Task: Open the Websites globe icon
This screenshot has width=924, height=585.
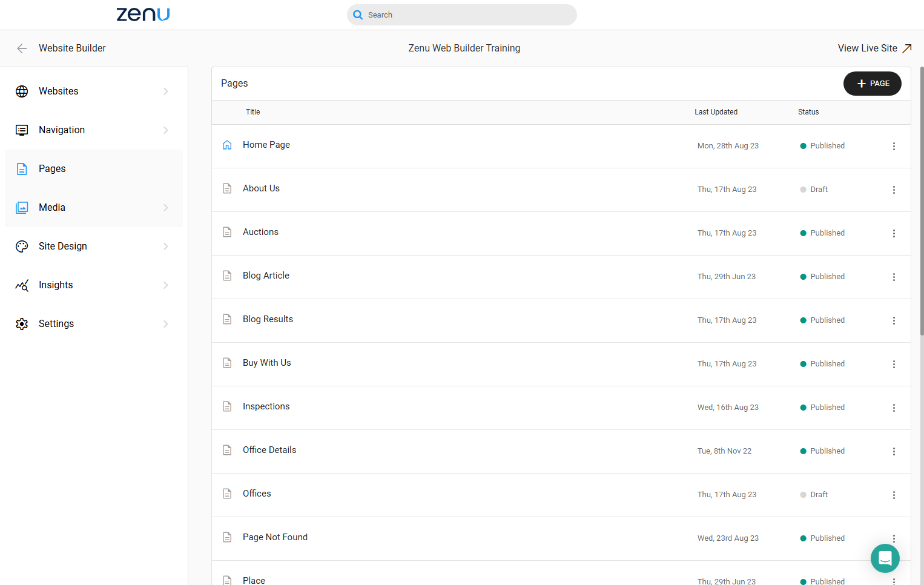Action: coord(22,91)
